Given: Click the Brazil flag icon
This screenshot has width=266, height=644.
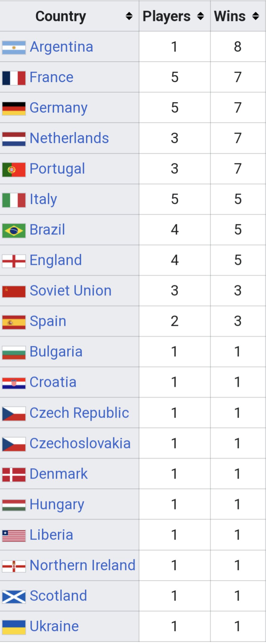Looking at the screenshot, I should point(14,230).
